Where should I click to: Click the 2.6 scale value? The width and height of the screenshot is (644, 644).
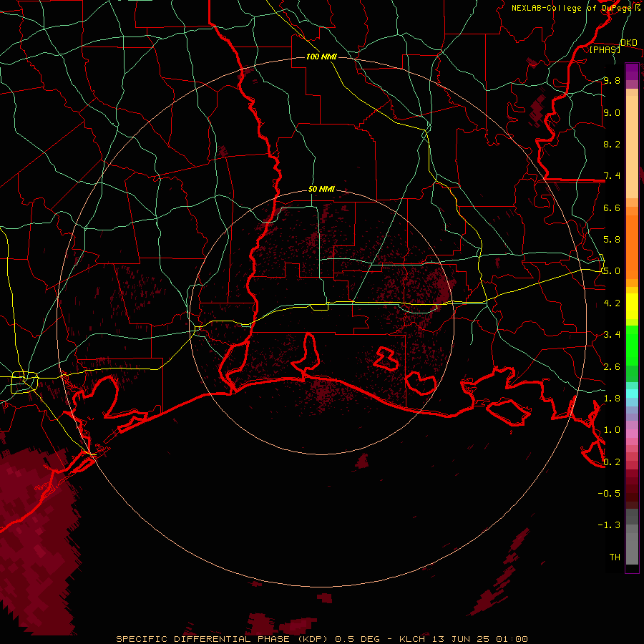pyautogui.click(x=612, y=366)
